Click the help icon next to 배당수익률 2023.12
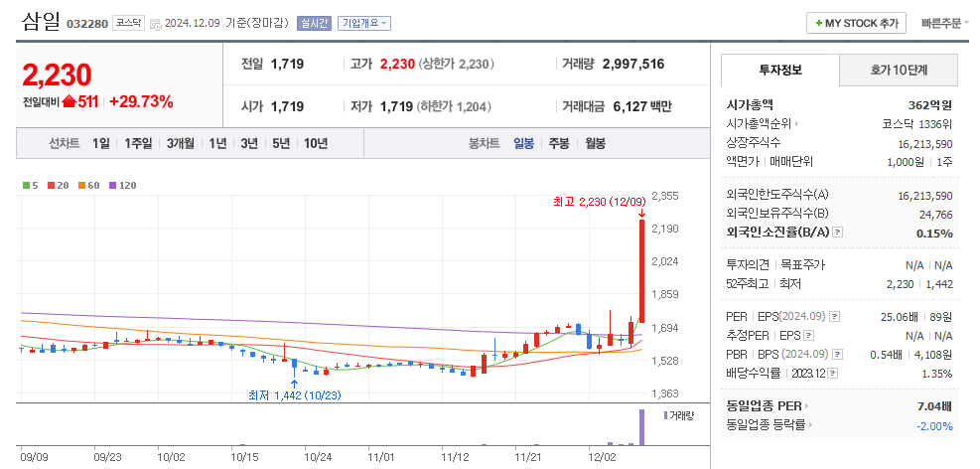 (x=833, y=374)
